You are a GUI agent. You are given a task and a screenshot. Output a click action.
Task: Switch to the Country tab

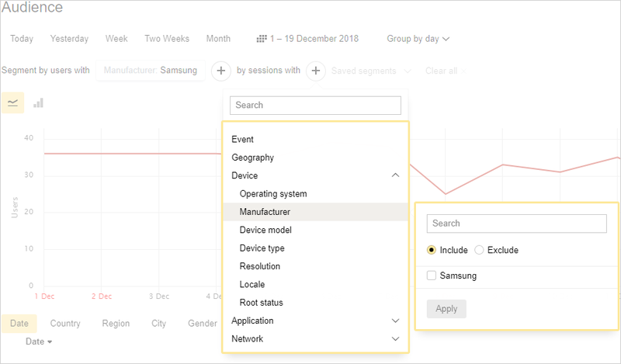pyautogui.click(x=65, y=324)
